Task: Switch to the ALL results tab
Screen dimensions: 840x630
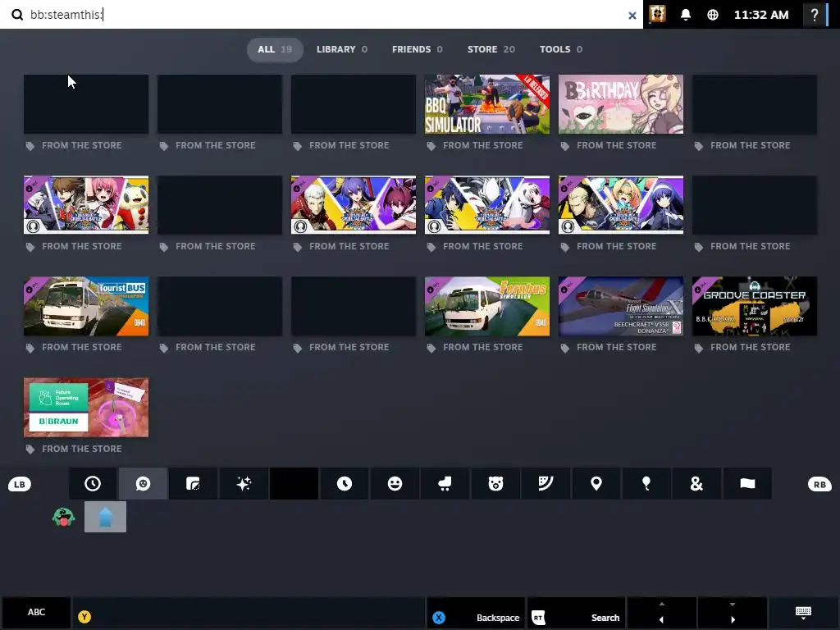Action: (x=275, y=49)
